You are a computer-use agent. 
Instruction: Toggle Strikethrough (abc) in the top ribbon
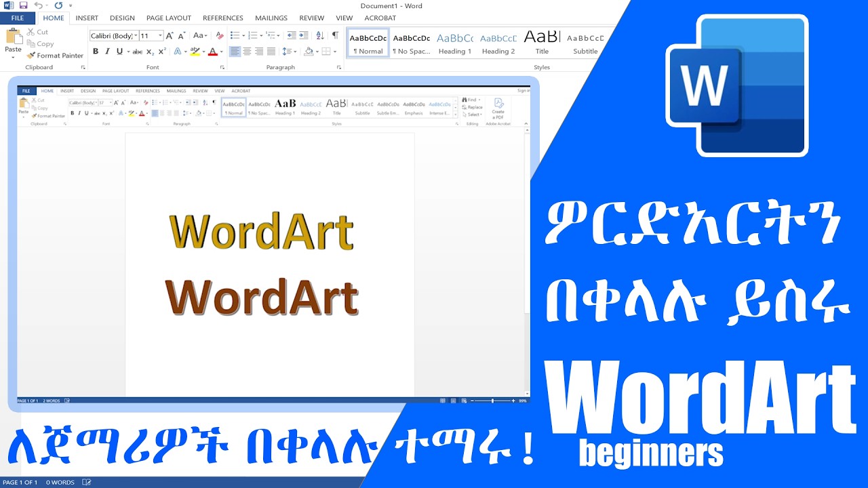(x=138, y=52)
